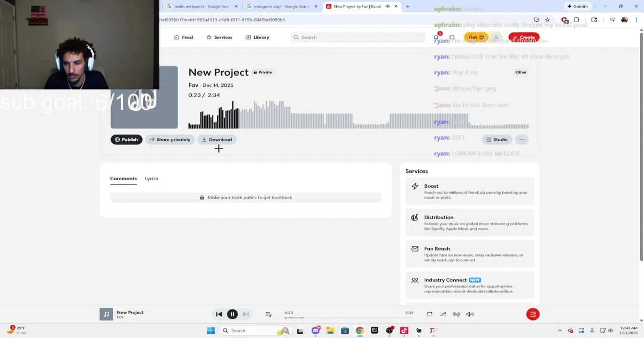The width and height of the screenshot is (644, 338).
Task: Open the Library page
Action: (257, 37)
